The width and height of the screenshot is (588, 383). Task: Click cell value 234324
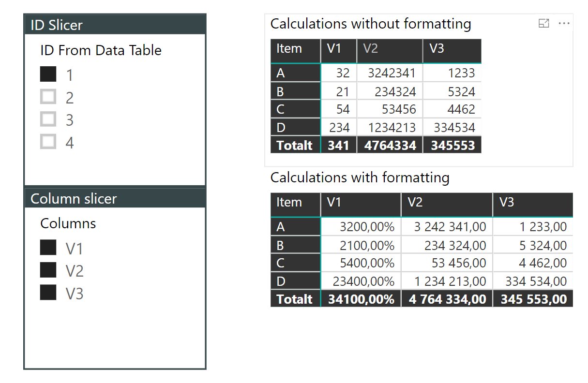pos(395,91)
